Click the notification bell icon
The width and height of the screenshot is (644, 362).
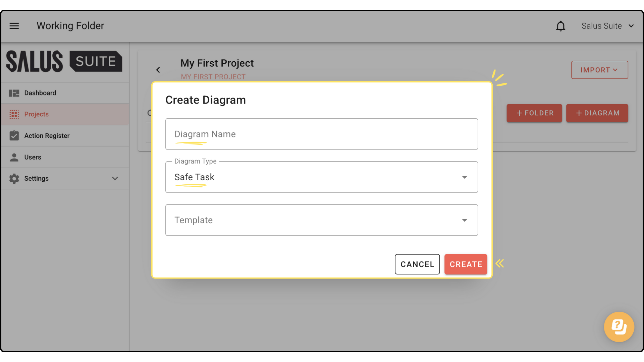(x=560, y=26)
